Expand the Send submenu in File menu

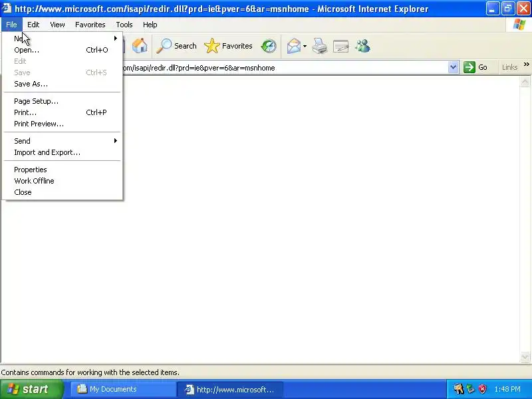pos(63,141)
